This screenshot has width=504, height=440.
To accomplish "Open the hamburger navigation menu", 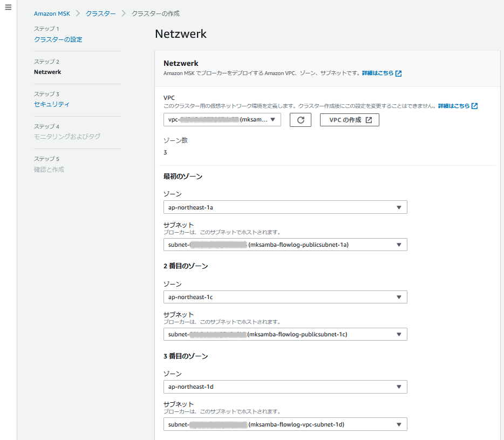I will pyautogui.click(x=8, y=7).
